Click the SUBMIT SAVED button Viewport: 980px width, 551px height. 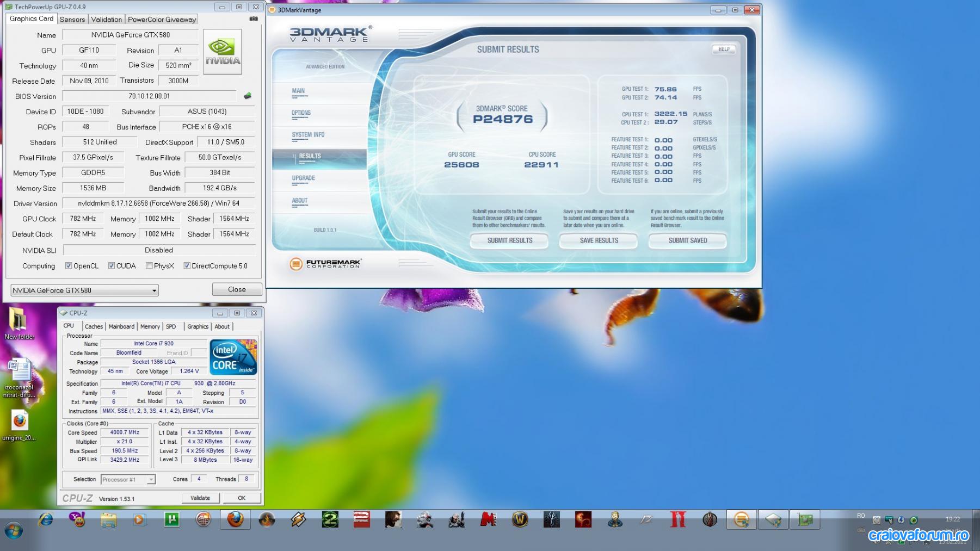pyautogui.click(x=688, y=240)
